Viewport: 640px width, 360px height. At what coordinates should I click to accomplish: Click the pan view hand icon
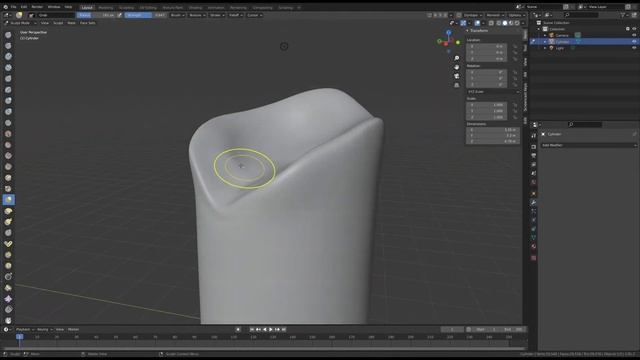coord(457,67)
